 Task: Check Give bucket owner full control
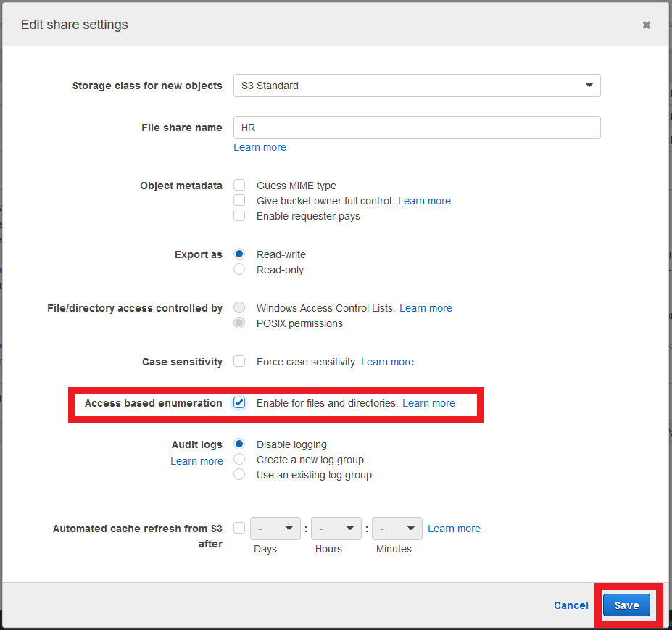click(239, 200)
